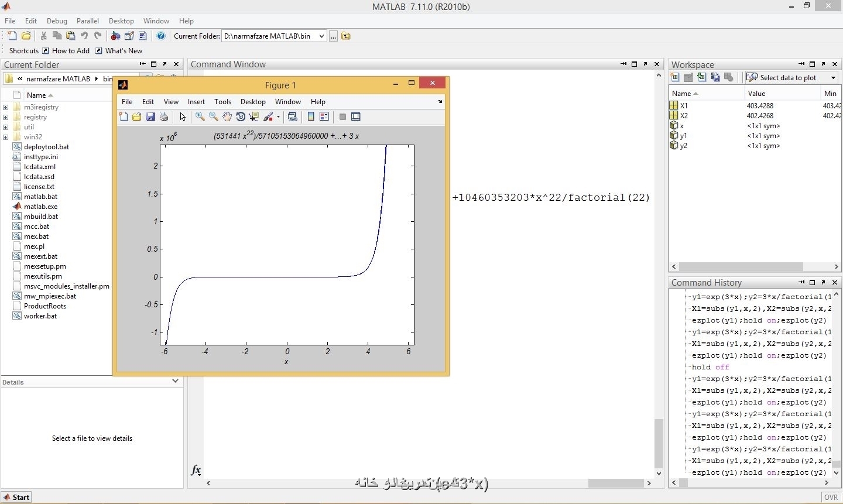843x504 pixels.
Task: Click the Save Figure floppy disk icon
Action: point(150,117)
